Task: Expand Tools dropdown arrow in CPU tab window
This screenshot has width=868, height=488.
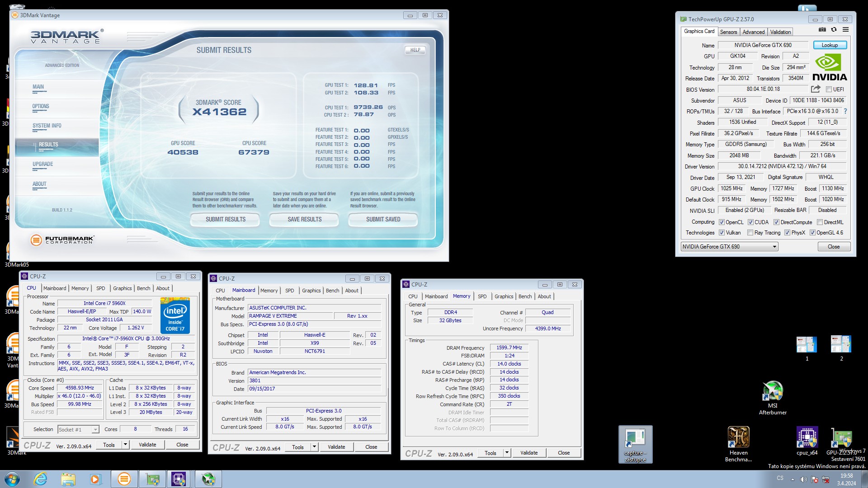Action: click(x=125, y=445)
